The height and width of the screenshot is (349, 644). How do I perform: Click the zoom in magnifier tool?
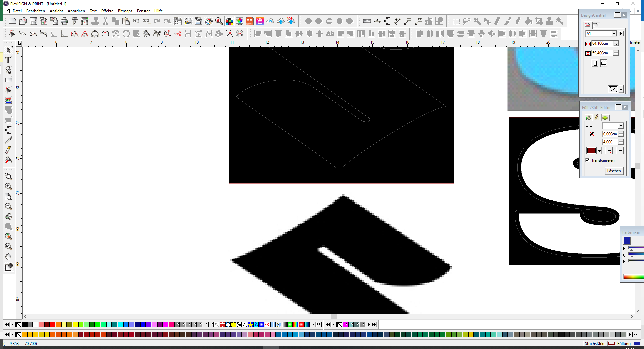coord(9,187)
